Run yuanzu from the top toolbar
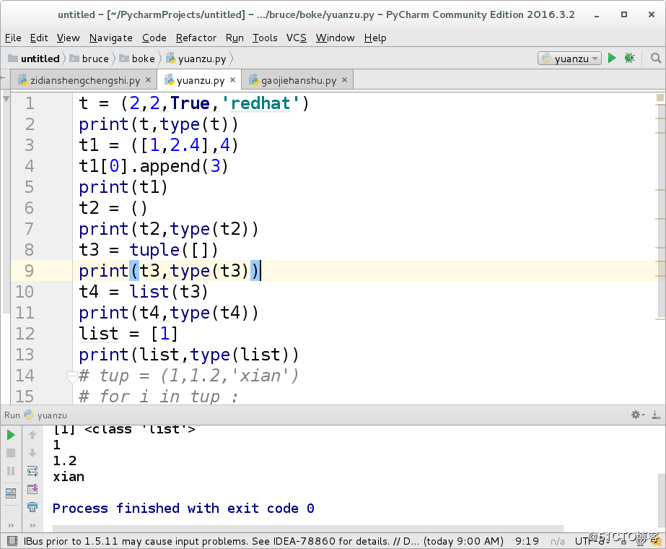 tap(612, 58)
